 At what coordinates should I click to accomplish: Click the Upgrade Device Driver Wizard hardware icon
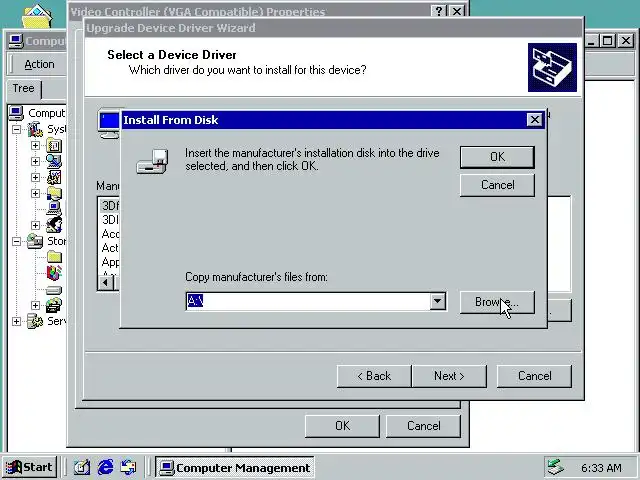click(552, 67)
